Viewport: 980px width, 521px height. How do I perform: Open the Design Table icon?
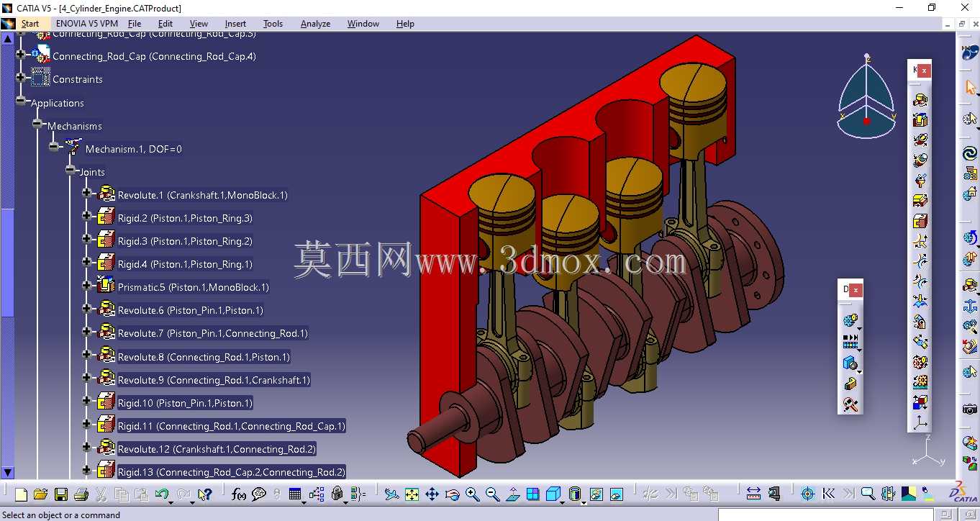[x=295, y=494]
